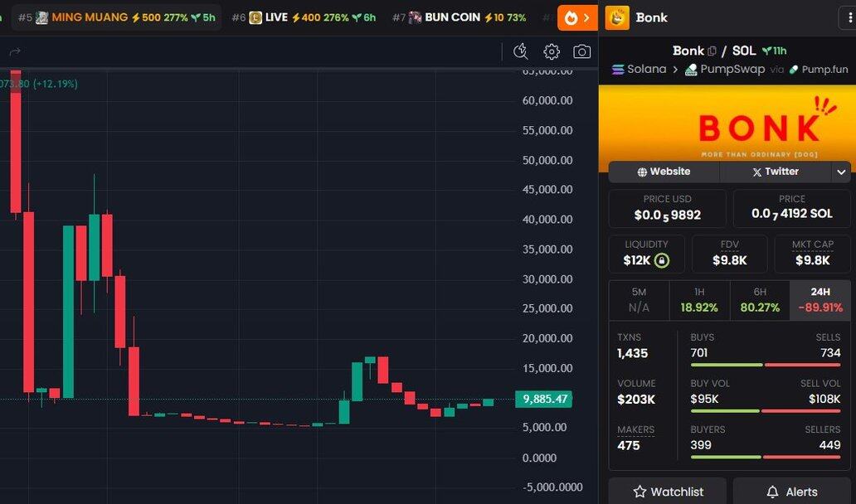The height and width of the screenshot is (504, 856).
Task: Click the 45,000.00 price axis label
Action: [x=547, y=190]
